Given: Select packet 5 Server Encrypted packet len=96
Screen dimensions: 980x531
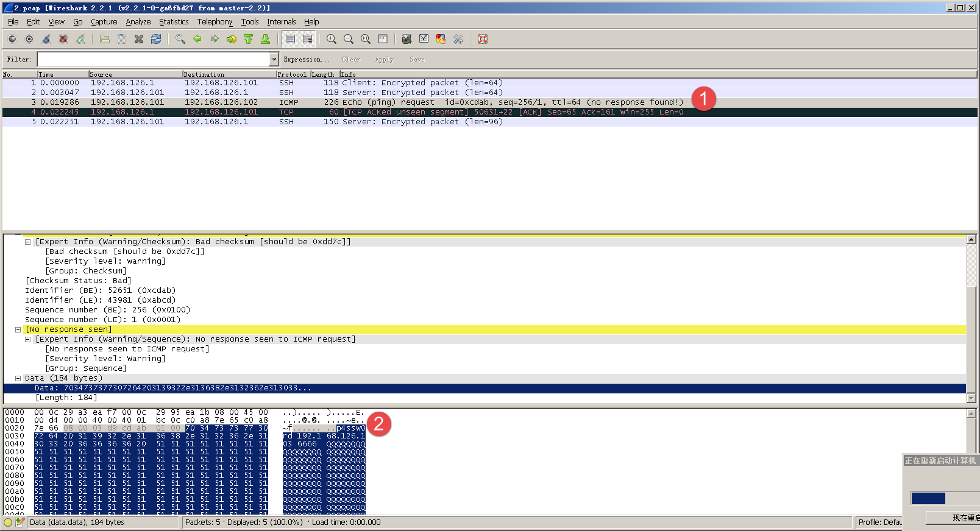Looking at the screenshot, I should pyautogui.click(x=489, y=122).
